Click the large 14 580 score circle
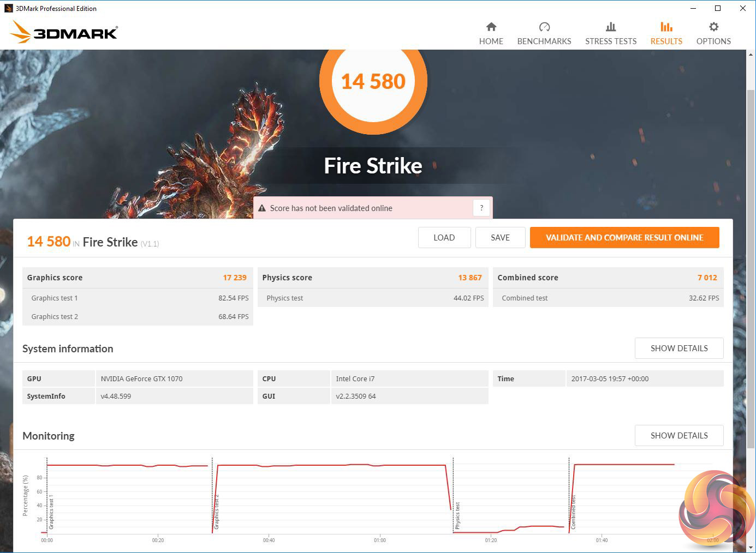 pyautogui.click(x=373, y=81)
